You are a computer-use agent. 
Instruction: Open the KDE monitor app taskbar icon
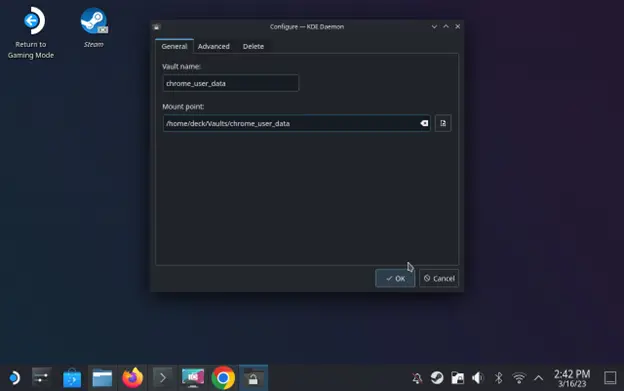(x=193, y=378)
